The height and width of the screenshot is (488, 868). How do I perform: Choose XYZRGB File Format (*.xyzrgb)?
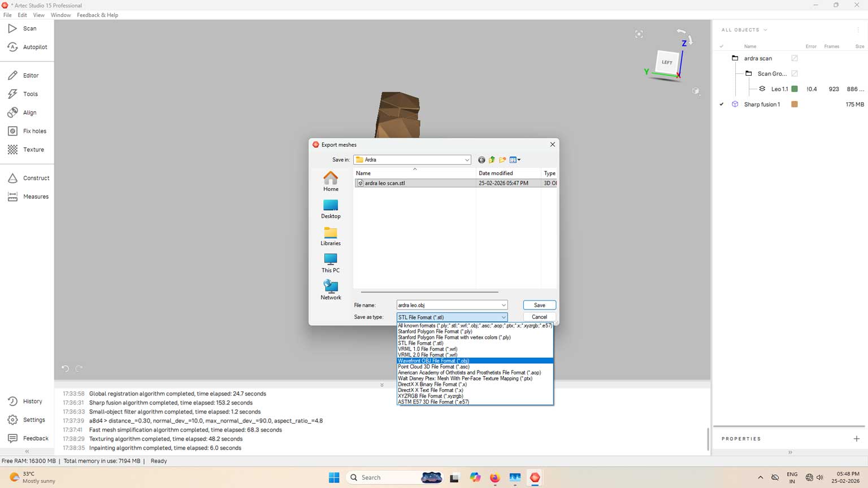coord(475,396)
